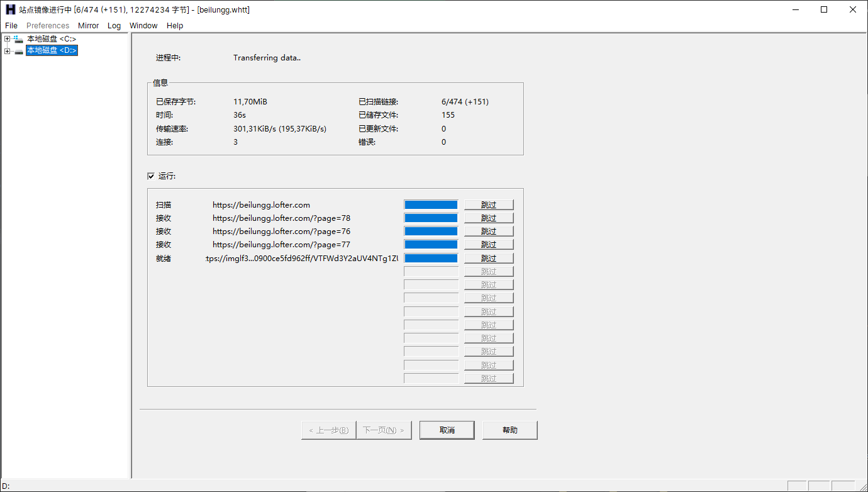
Task: Click the D: status bar text
Action: 6,486
